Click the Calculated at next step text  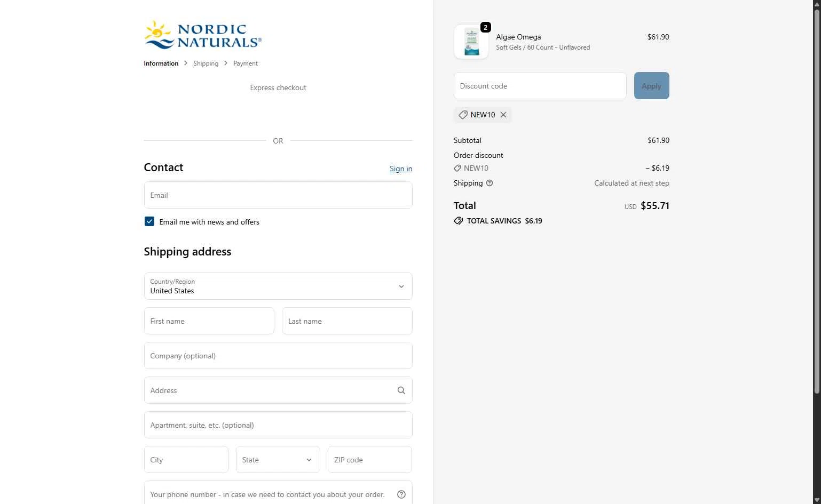coord(631,183)
